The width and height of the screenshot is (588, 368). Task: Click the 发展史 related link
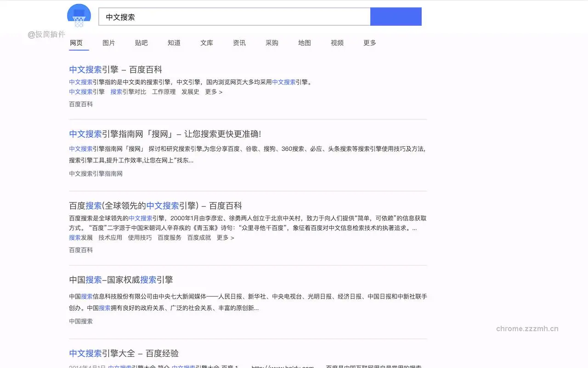click(x=190, y=92)
